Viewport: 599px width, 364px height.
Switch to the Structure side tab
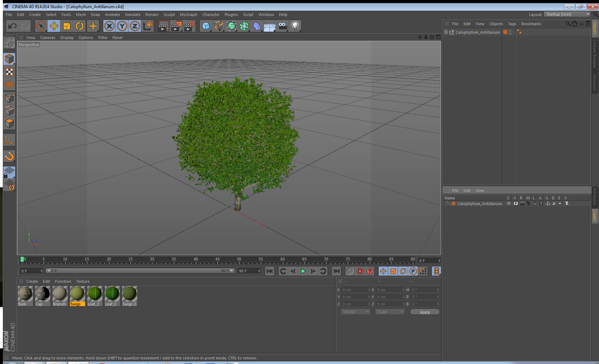(595, 82)
